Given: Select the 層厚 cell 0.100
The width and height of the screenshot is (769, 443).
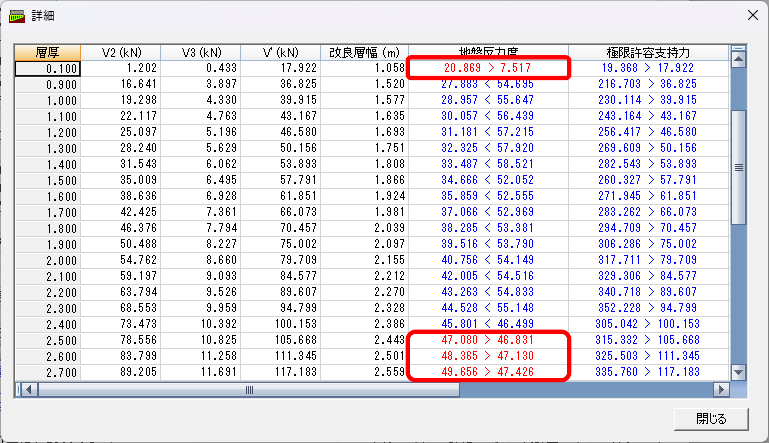Looking at the screenshot, I should [48, 68].
